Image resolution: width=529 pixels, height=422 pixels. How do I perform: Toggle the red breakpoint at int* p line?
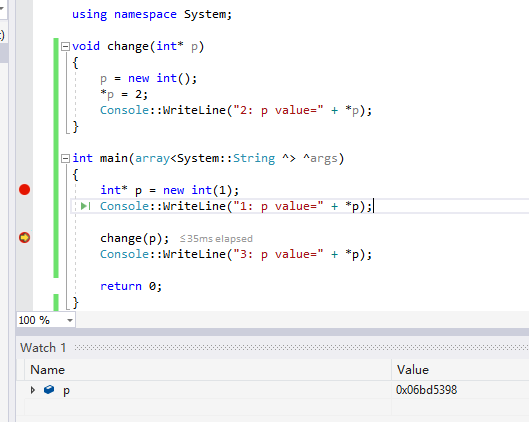point(24,190)
